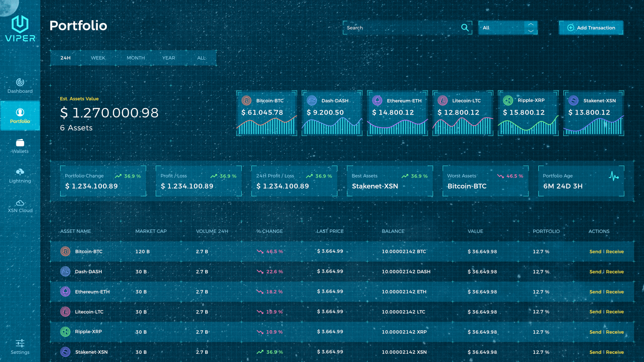This screenshot has height=362, width=644.
Task: Click Send for Litecoin-LTC
Action: coord(595,312)
